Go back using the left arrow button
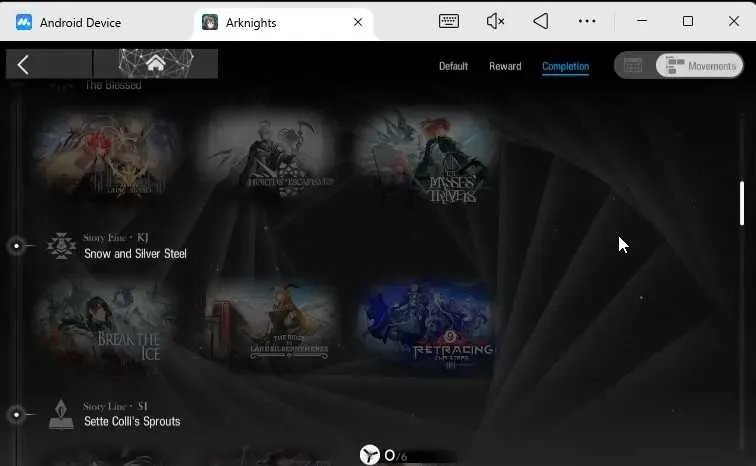This screenshot has width=756, height=466. coord(23,64)
